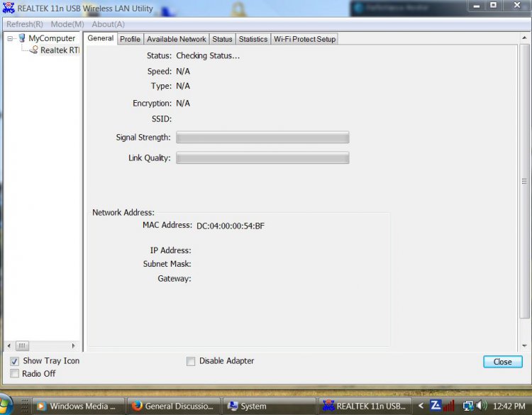Click the taskbar toolbar grip dots
The width and height of the screenshot is (532, 415).
tap(25, 406)
